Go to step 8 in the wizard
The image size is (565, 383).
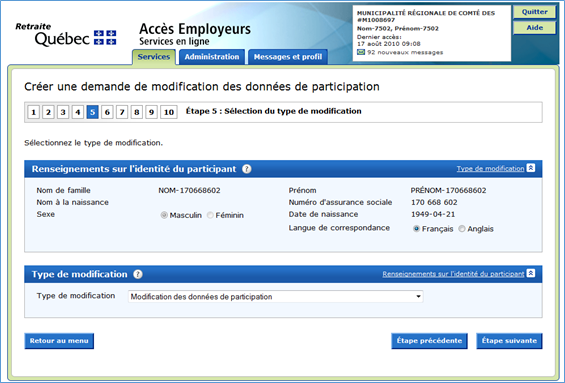point(137,112)
